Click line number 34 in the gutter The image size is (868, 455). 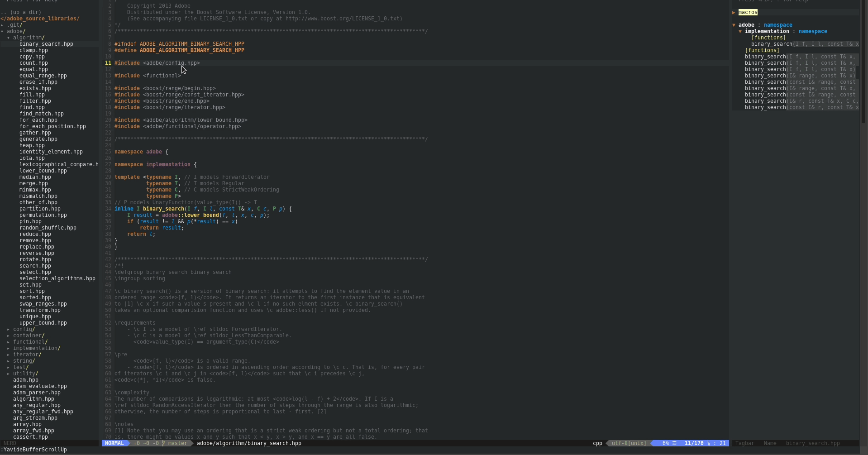coord(108,209)
